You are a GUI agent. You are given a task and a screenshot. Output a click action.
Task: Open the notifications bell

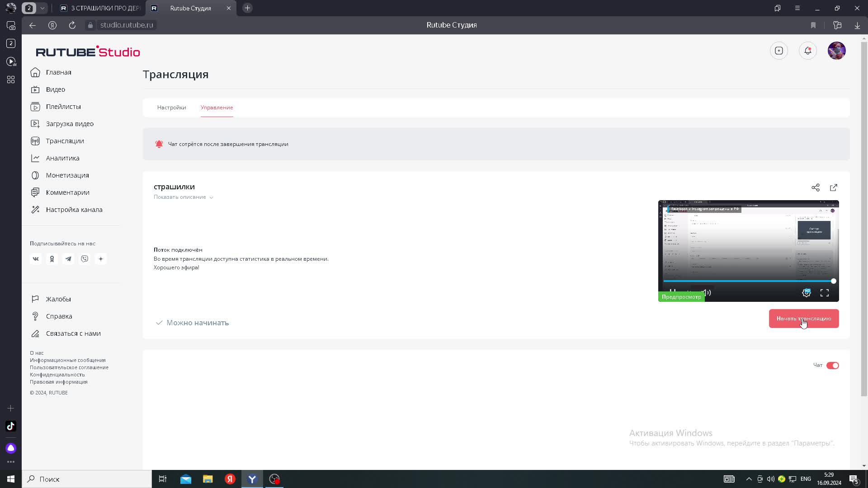(807, 51)
